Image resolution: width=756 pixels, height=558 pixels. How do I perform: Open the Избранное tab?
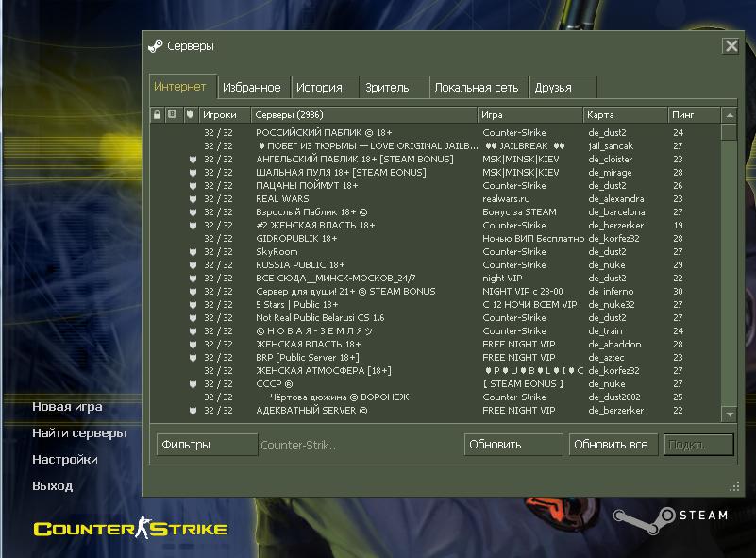[x=253, y=87]
